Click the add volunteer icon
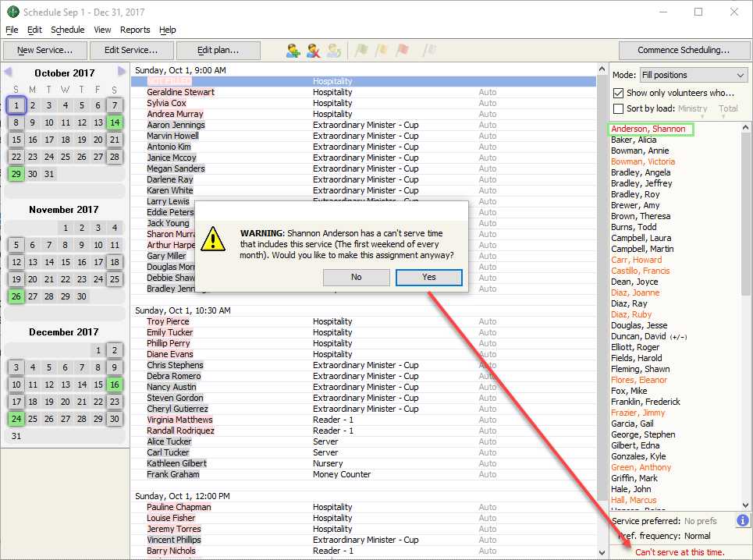This screenshot has width=753, height=560. coord(293,51)
